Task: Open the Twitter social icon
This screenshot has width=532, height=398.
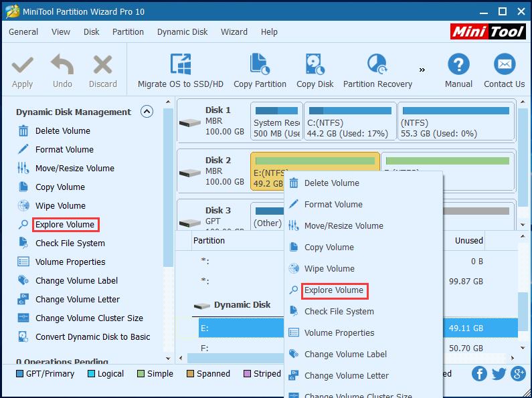Action: 499,374
